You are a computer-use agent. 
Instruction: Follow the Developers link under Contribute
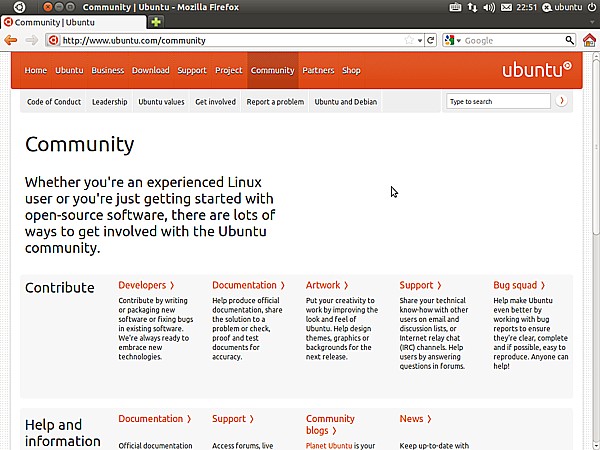tap(146, 285)
